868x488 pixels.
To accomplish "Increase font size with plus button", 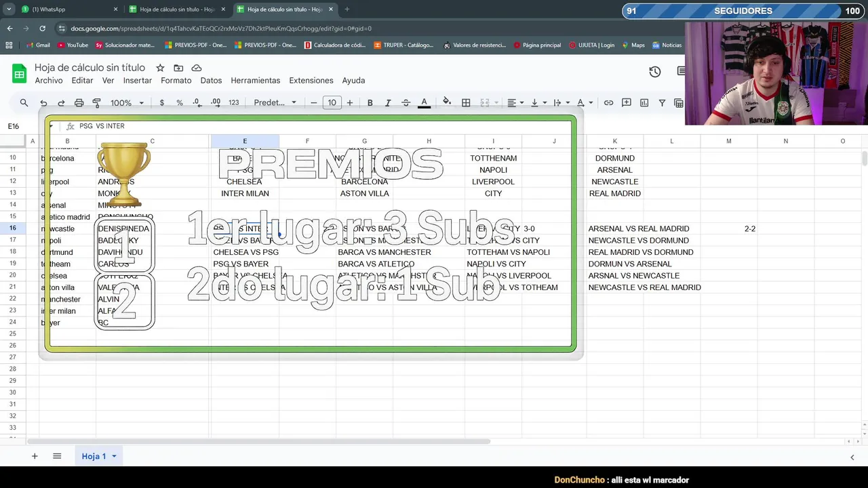I will 350,102.
